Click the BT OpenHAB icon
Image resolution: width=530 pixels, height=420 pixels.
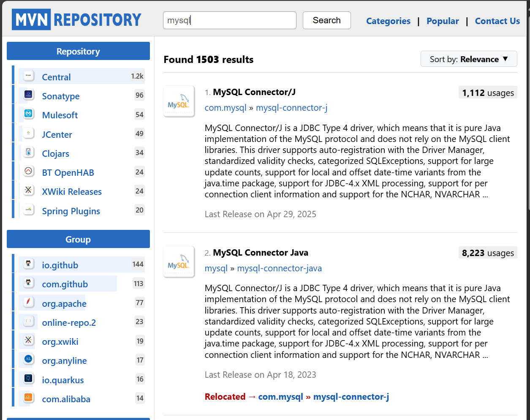tap(28, 172)
